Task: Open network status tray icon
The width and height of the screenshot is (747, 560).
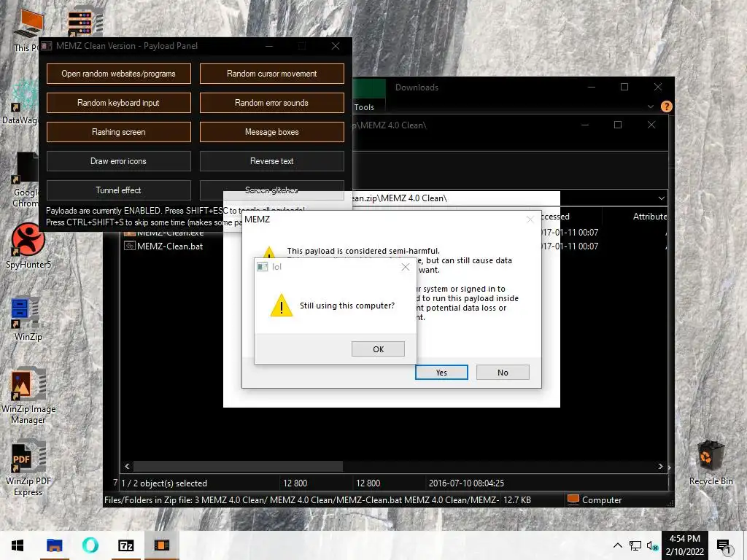Action: [635, 545]
